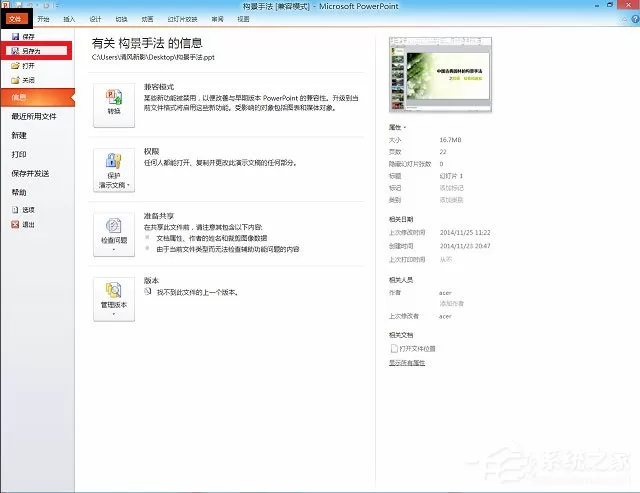Viewport: 640px width, 493px height.
Task: Open 最近所用文件 (Recent files)
Action: coord(34,117)
